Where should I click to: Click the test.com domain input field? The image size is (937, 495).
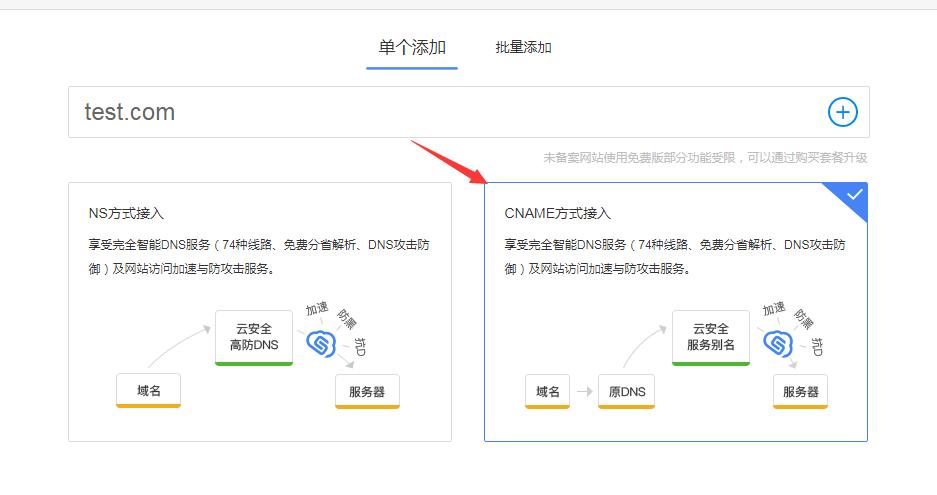[440, 112]
